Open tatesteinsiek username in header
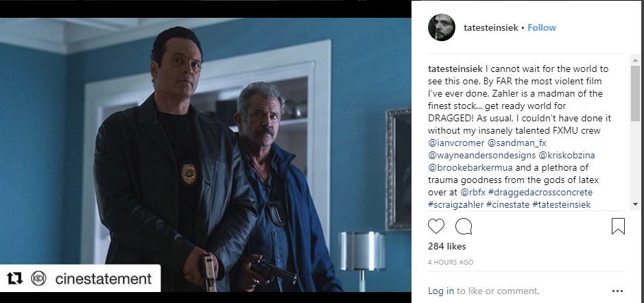This screenshot has width=644, height=303. pyautogui.click(x=491, y=27)
